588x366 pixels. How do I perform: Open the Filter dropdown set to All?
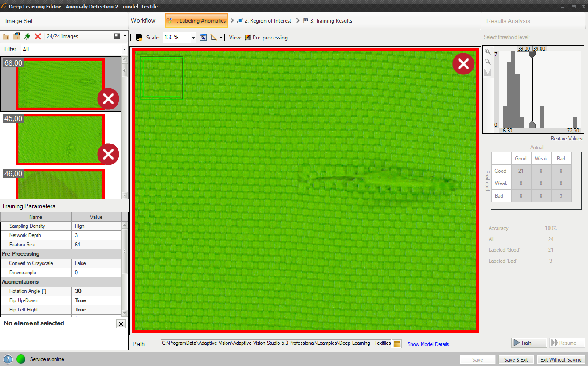tap(74, 49)
